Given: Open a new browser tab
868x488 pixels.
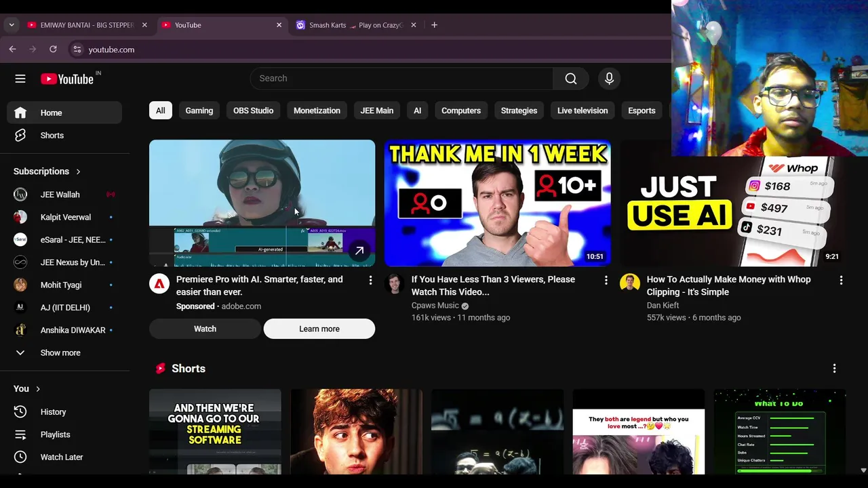Looking at the screenshot, I should (x=434, y=25).
